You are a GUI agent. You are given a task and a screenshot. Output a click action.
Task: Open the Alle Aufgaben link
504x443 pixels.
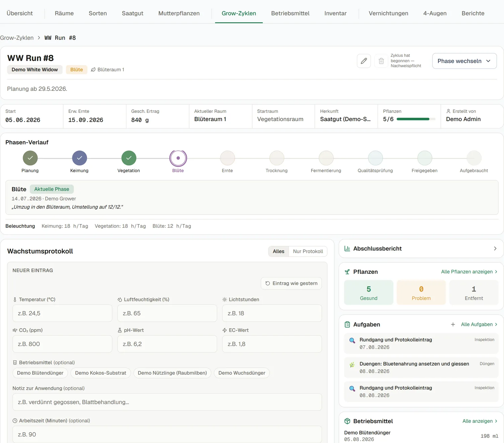click(479, 324)
